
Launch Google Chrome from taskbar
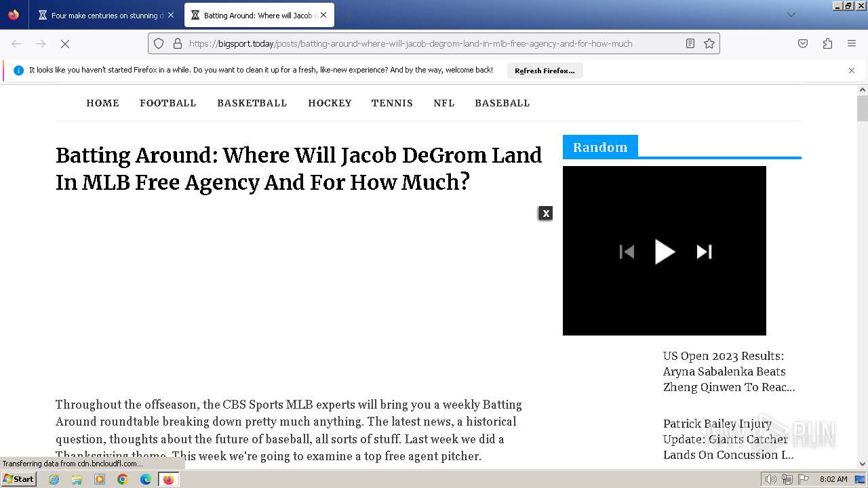pyautogui.click(x=123, y=479)
